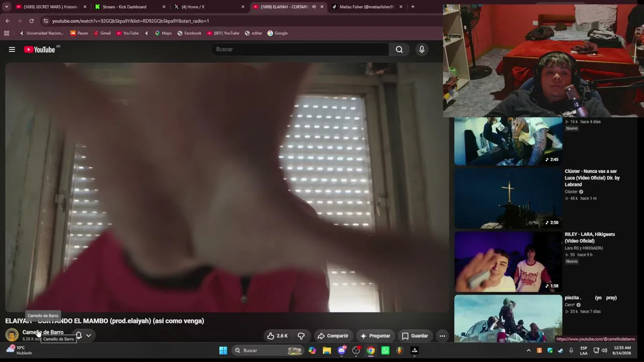The height and width of the screenshot is (362, 644).
Task: Like the video with thumbs up
Action: pos(277,336)
